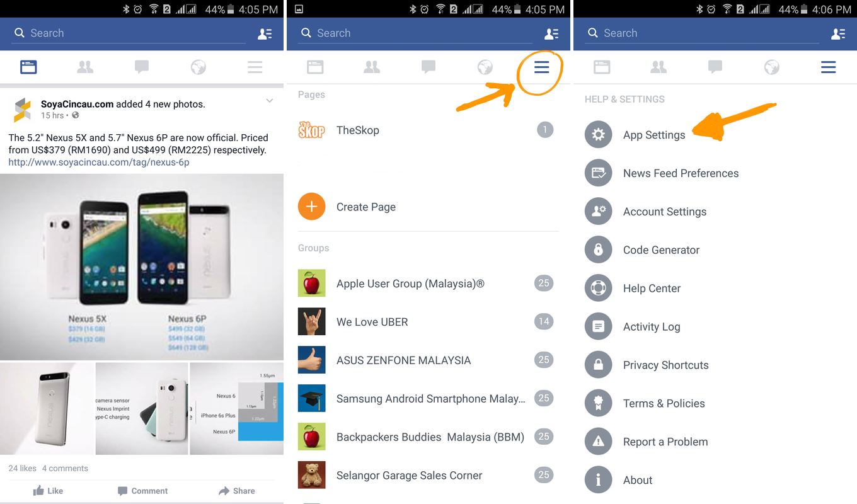The width and height of the screenshot is (857, 504).
Task: Open the Code Generator lock icon
Action: click(598, 249)
